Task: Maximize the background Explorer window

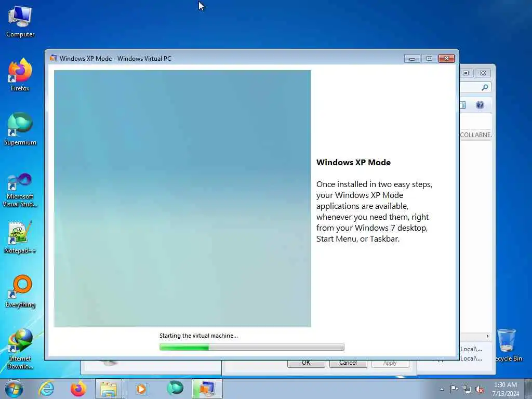Action: click(466, 73)
